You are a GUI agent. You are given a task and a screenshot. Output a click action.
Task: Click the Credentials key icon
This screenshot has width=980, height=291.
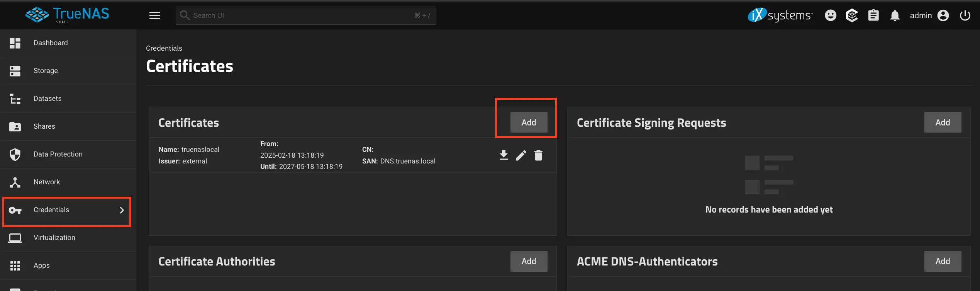pyautogui.click(x=15, y=210)
